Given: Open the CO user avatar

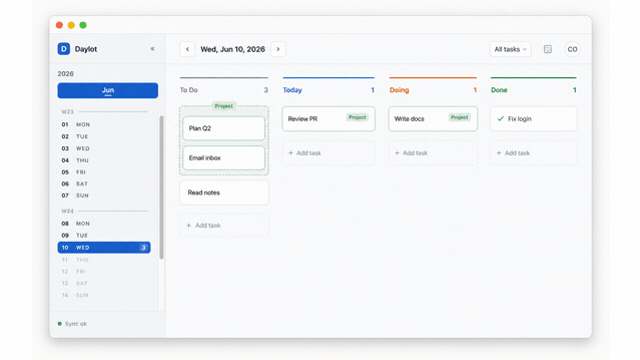Looking at the screenshot, I should coord(572,49).
